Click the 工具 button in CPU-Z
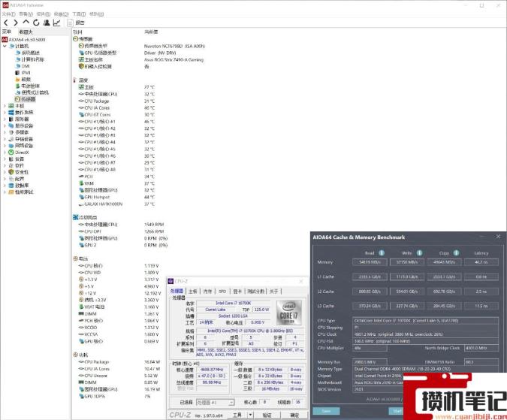Image resolution: width=507 pixels, height=420 pixels. [238, 415]
